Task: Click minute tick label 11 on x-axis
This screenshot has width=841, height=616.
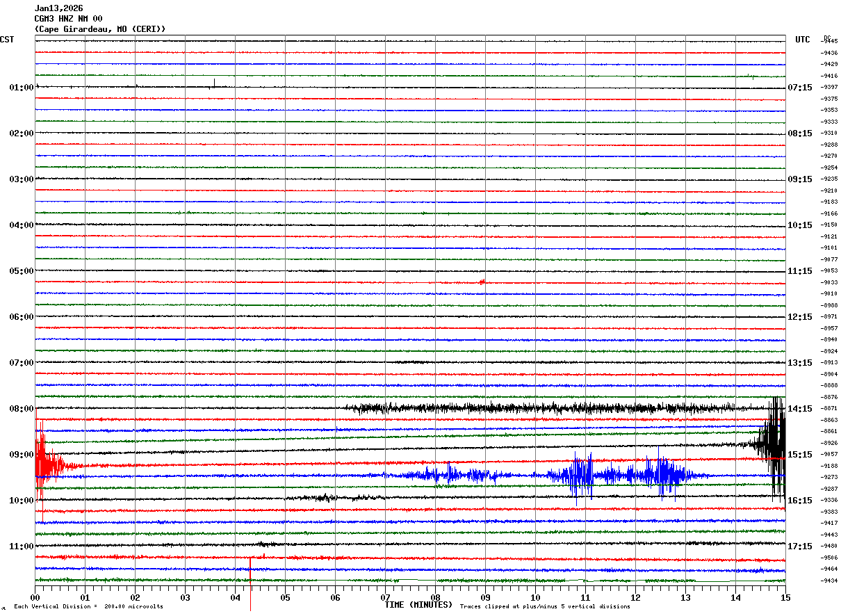Action: (585, 597)
